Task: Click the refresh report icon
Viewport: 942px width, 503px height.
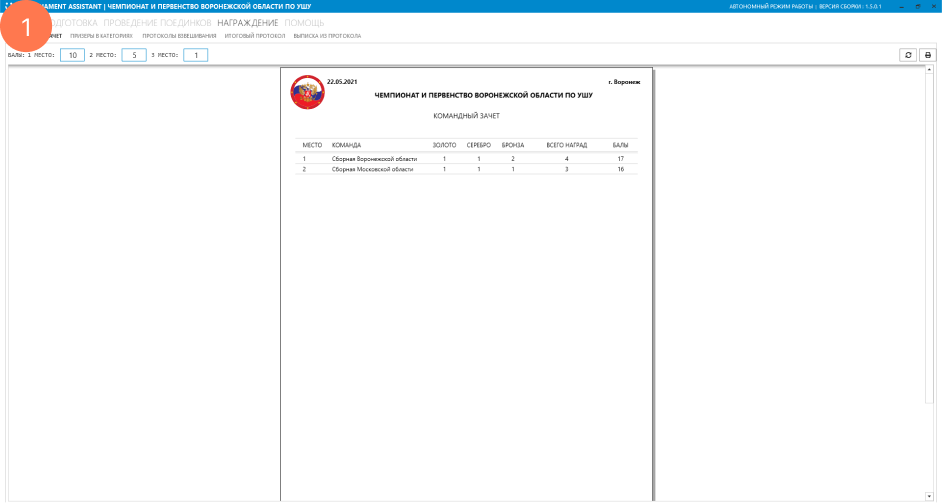Action: [908, 55]
